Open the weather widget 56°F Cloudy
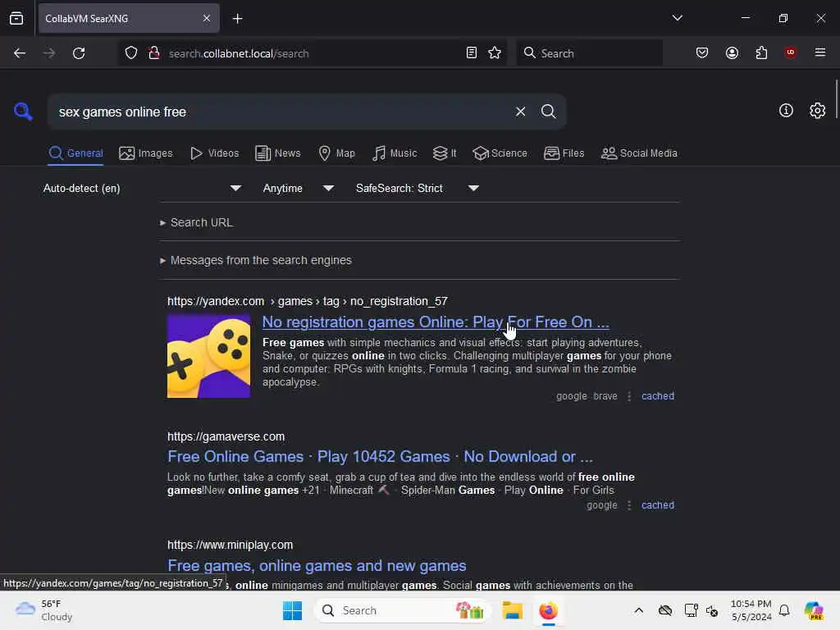840x630 pixels. click(x=44, y=610)
